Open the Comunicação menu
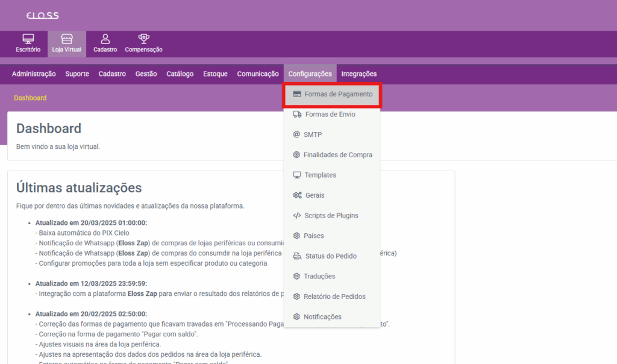Screen dimensions: 617x364 (257, 74)
